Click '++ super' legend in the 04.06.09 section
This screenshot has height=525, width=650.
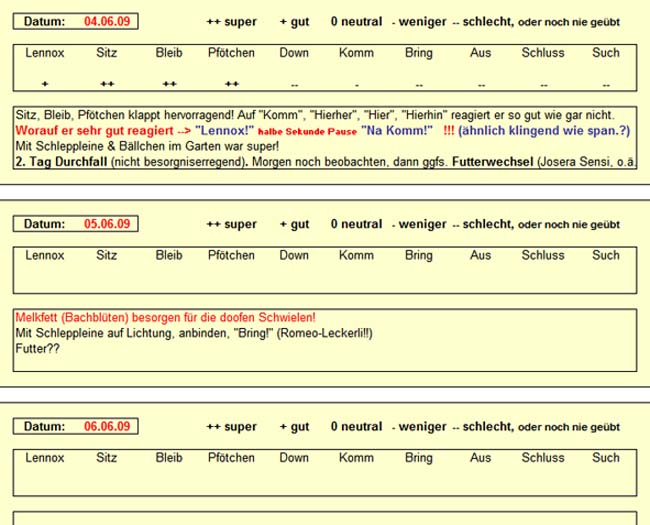click(x=232, y=22)
